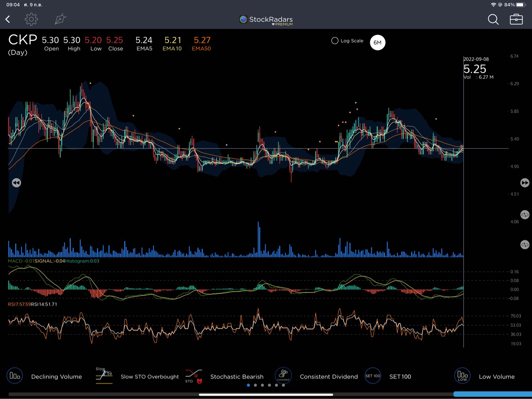This screenshot has height=399, width=532.
Task: Tap the SET 100 badge icon
Action: [373, 376]
